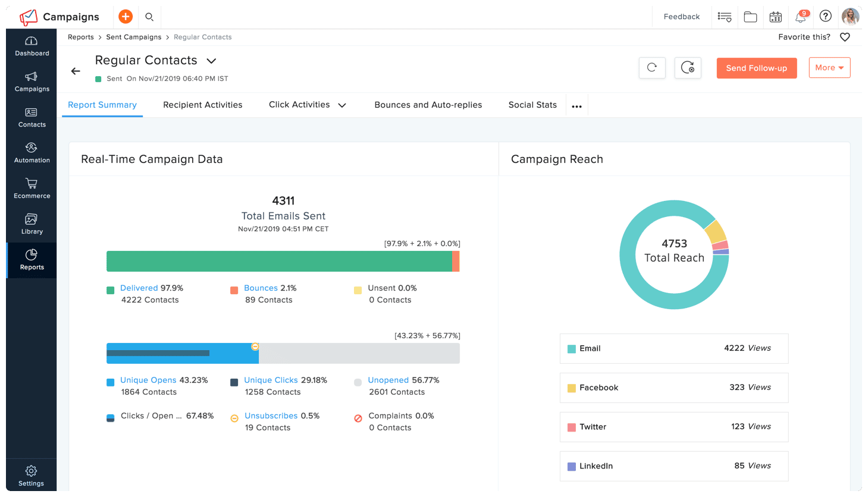Click the Feedback link in top bar
868x497 pixels.
pos(682,17)
